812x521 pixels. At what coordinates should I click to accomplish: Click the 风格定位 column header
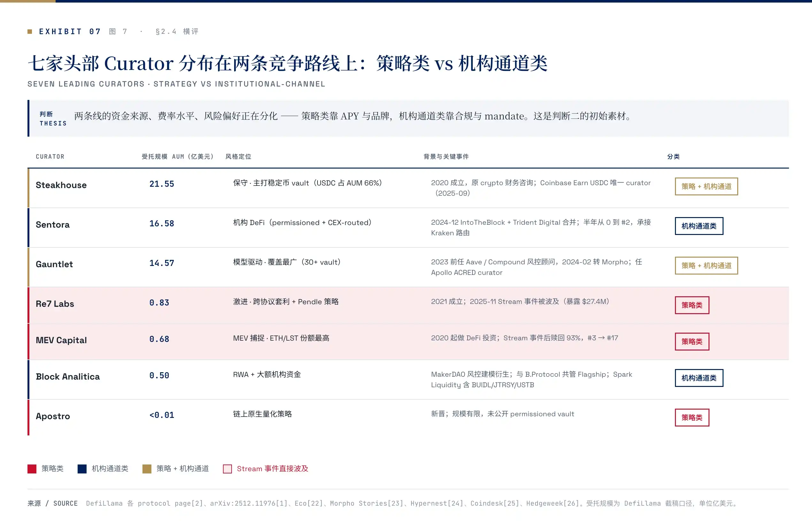click(x=238, y=157)
